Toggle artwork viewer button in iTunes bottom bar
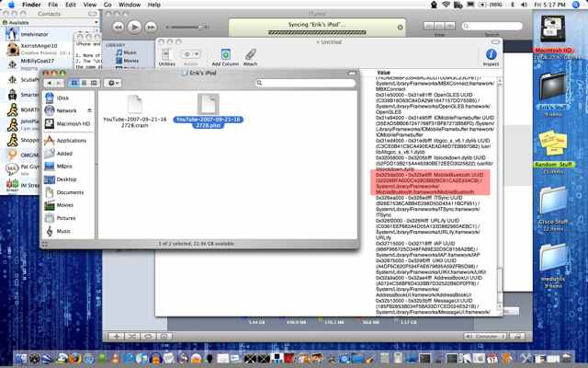588x368 pixels. pyautogui.click(x=164, y=336)
